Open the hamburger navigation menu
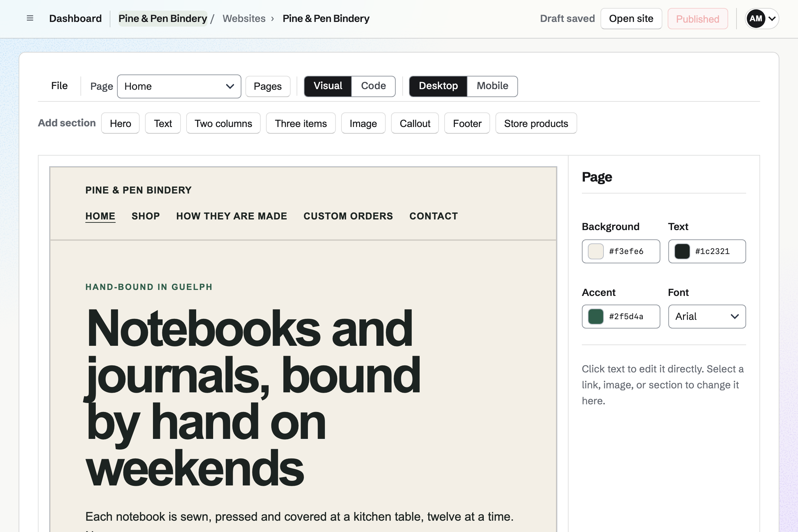798x532 pixels. (x=30, y=18)
